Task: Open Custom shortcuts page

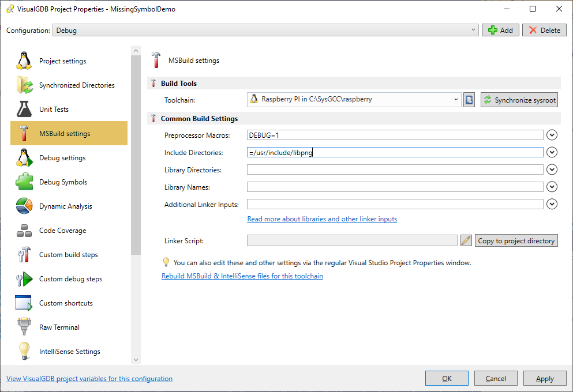Action: click(69, 303)
